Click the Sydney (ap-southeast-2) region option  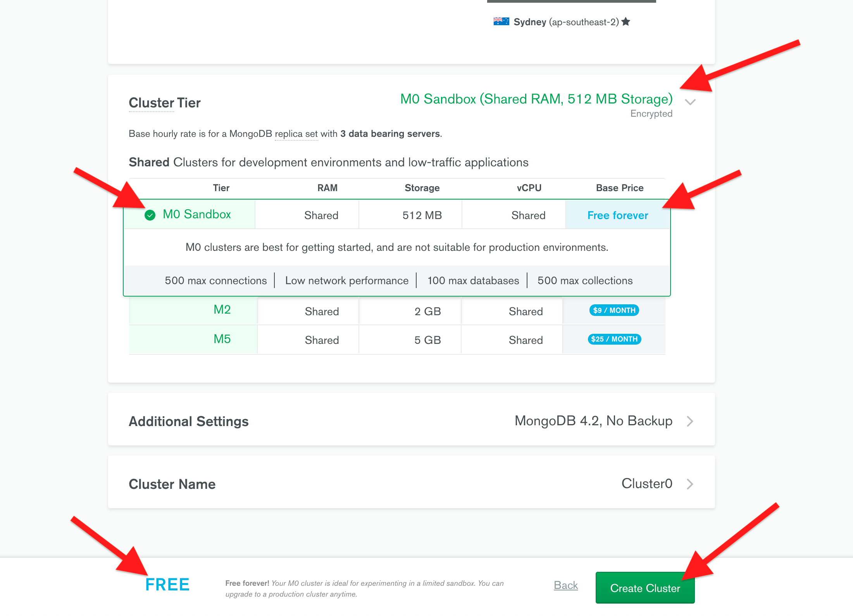pyautogui.click(x=566, y=22)
